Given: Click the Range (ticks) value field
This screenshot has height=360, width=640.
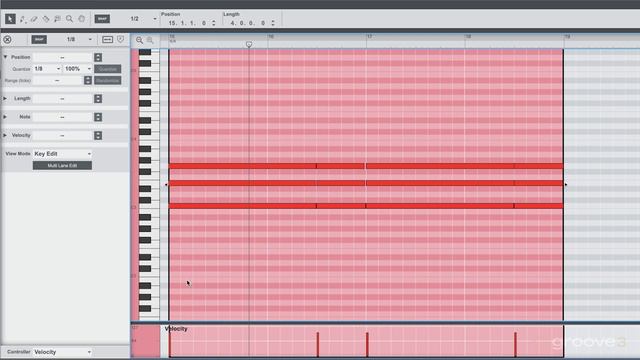Looking at the screenshot, I should (x=58, y=80).
